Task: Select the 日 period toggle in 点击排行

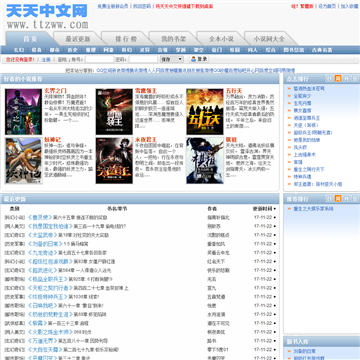Action: (x=329, y=79)
